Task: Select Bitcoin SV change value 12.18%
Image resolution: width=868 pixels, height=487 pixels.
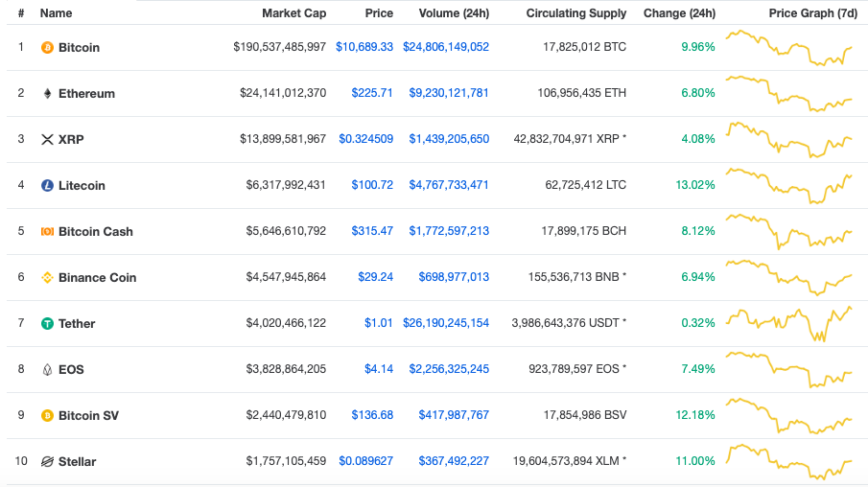Action: [695, 414]
